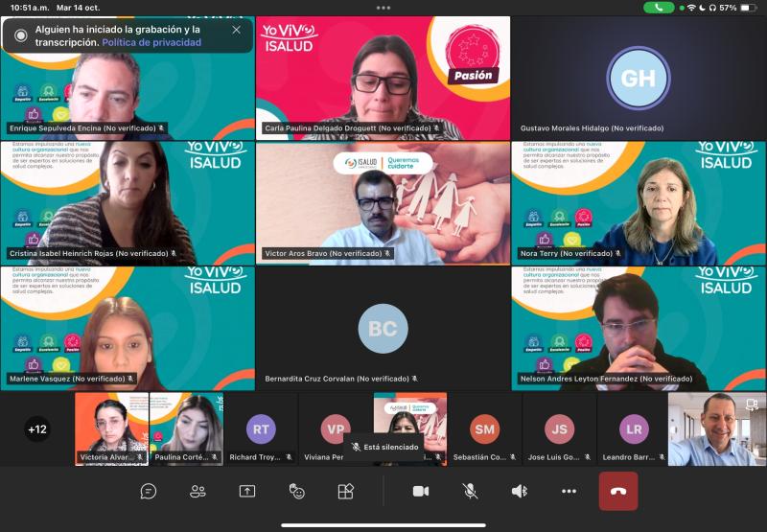The image size is (767, 532).
Task: Select Cristina Isabel Heinrich Rojas video tile
Action: tap(128, 203)
